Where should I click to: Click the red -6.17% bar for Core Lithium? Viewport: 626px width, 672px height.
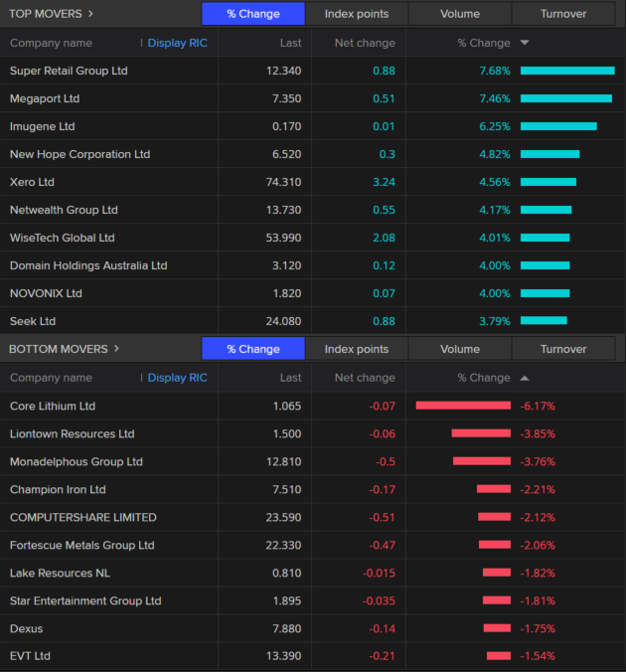(x=463, y=406)
